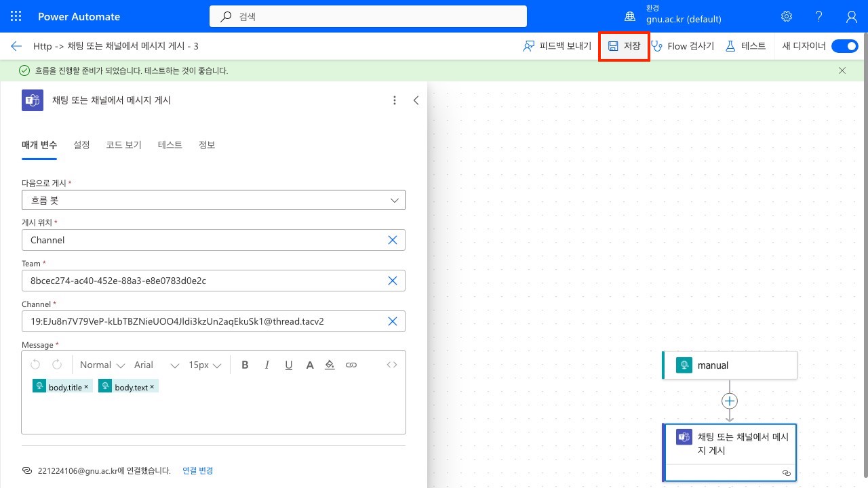
Task: Click the settings gear icon
Action: 787,16
